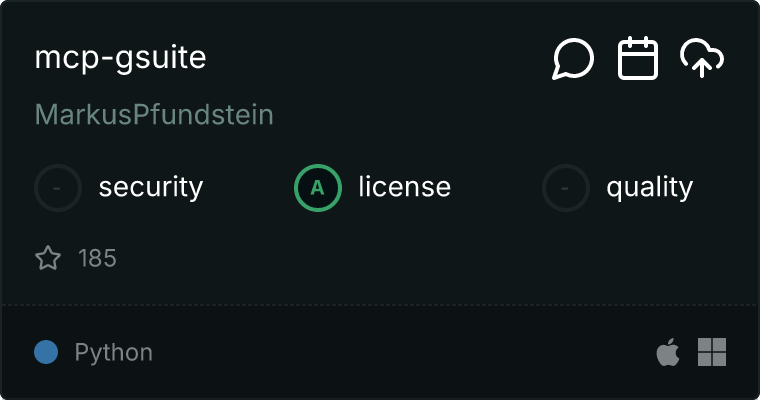Click the Python language label
This screenshot has width=760, height=400.
click(x=114, y=352)
